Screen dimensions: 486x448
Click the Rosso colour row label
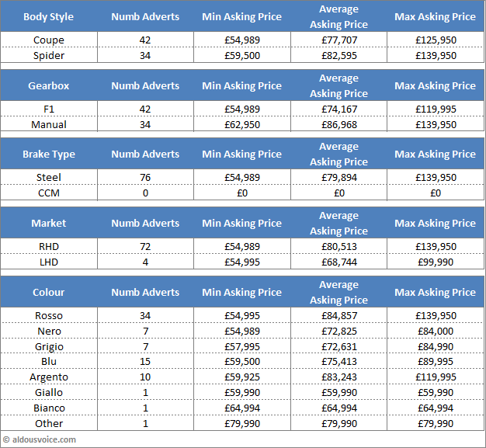(x=49, y=316)
